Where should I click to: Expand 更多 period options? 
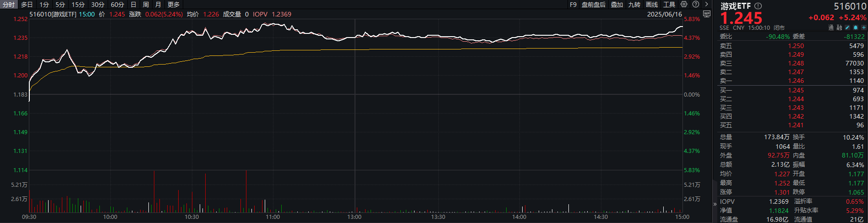[174, 5]
